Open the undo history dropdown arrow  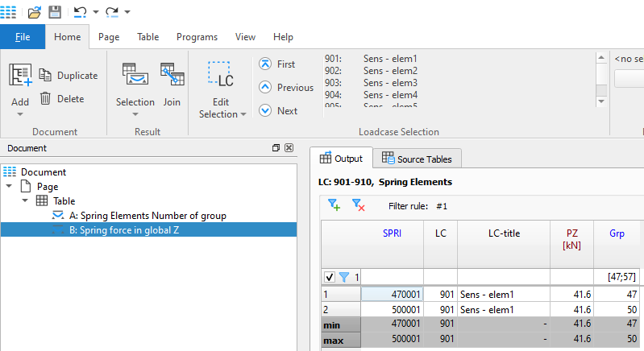click(x=96, y=12)
